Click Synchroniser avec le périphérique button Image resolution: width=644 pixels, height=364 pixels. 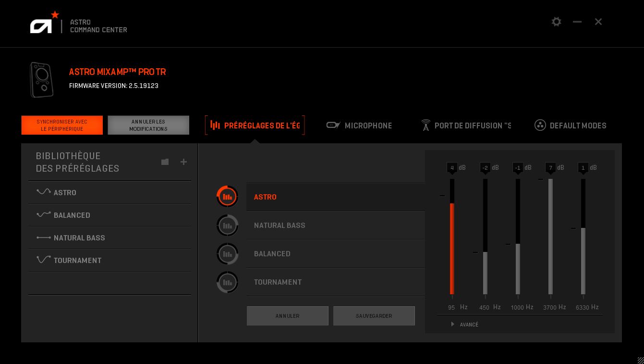62,125
